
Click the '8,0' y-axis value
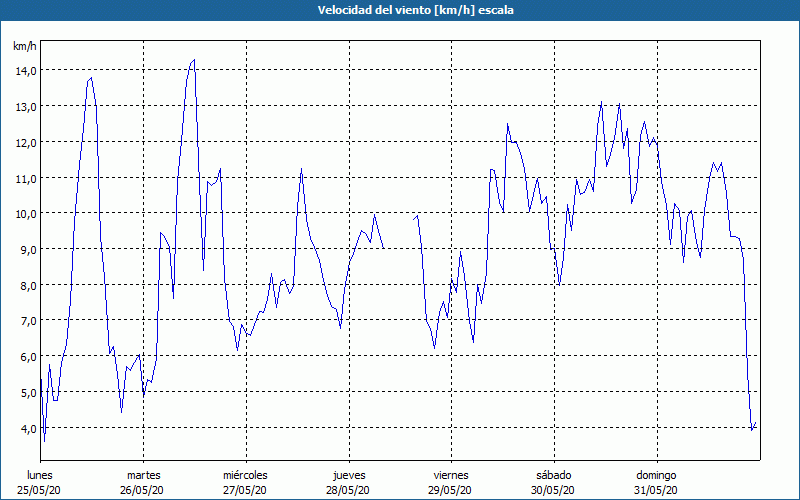(28, 285)
